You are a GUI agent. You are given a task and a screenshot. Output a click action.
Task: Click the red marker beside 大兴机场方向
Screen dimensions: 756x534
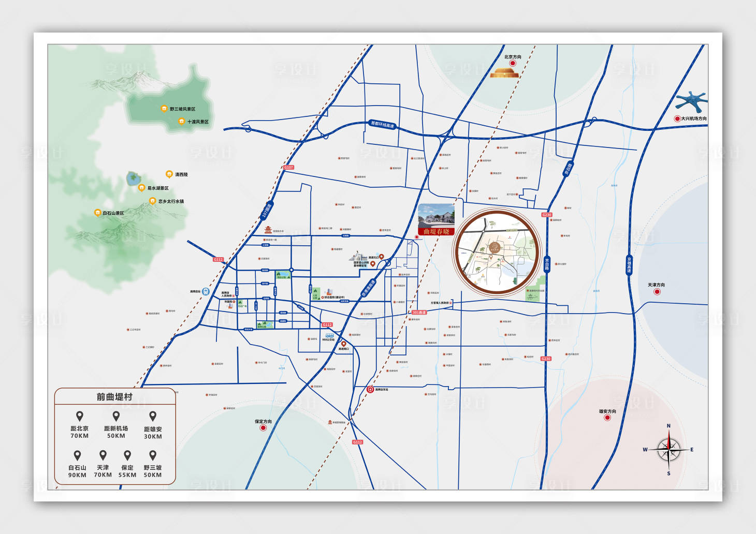click(677, 118)
